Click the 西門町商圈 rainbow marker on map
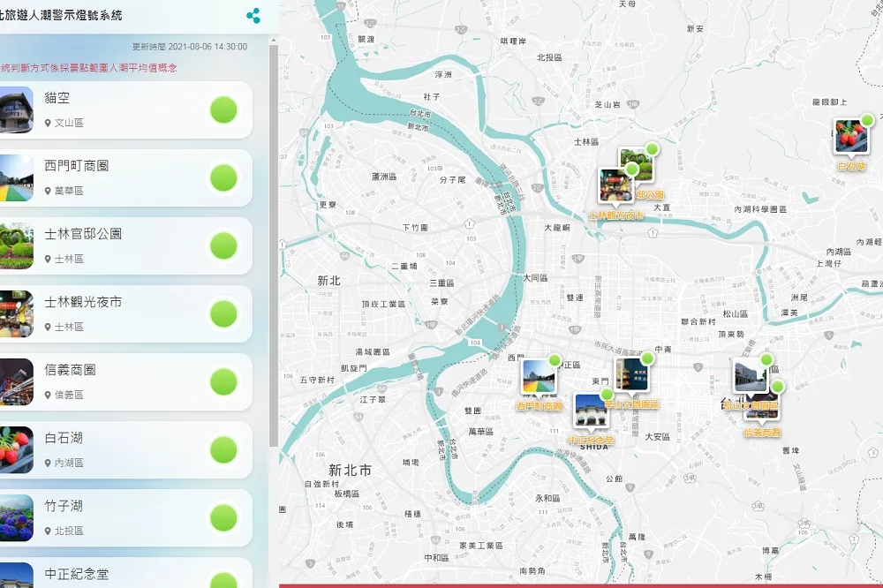The image size is (883, 588). pos(539,377)
